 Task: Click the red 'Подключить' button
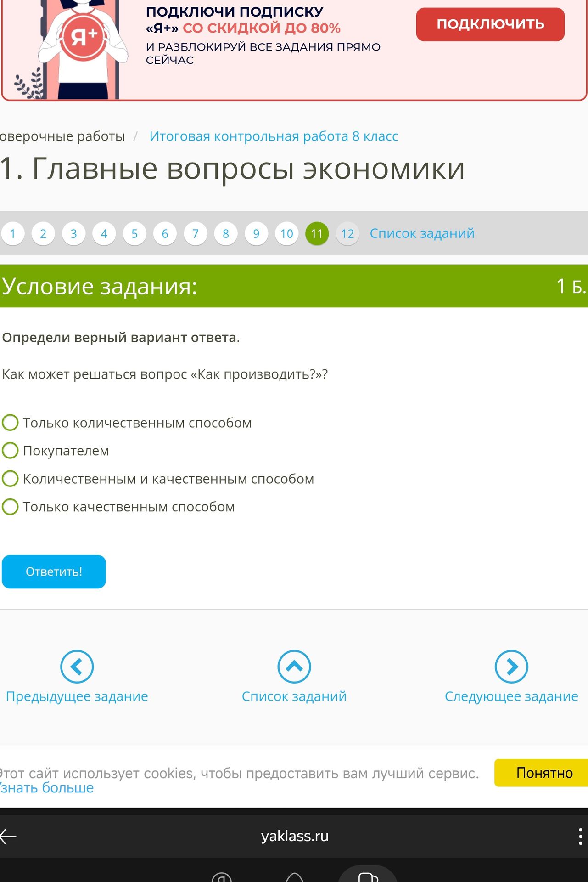pyautogui.click(x=490, y=24)
